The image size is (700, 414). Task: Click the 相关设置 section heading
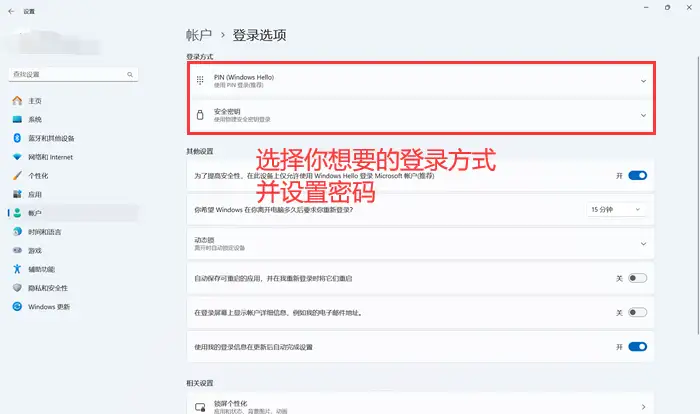200,383
